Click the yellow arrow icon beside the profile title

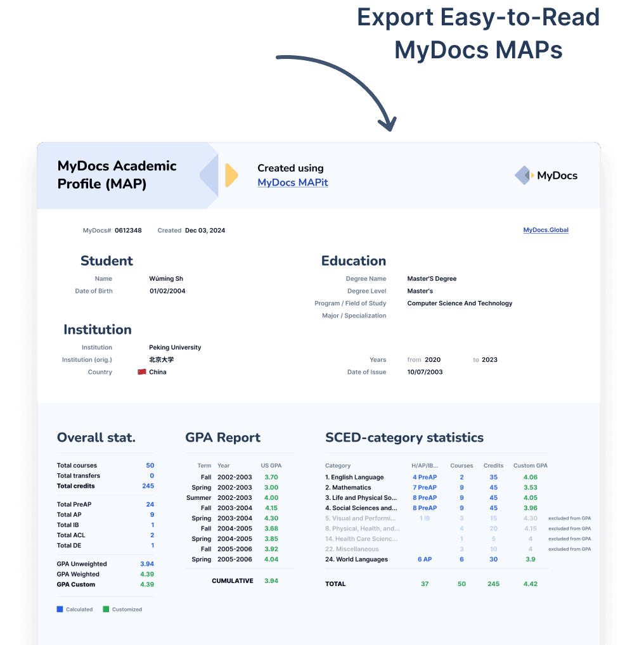[232, 176]
